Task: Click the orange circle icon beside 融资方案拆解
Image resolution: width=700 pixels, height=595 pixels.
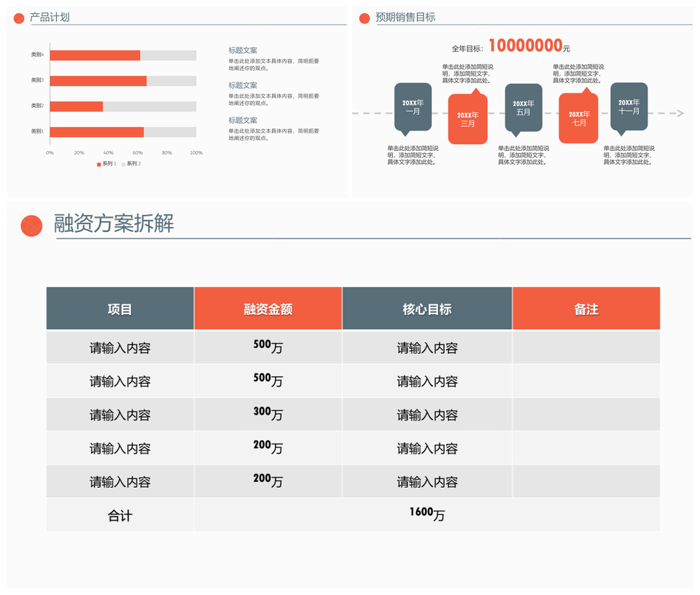Action: (x=31, y=226)
